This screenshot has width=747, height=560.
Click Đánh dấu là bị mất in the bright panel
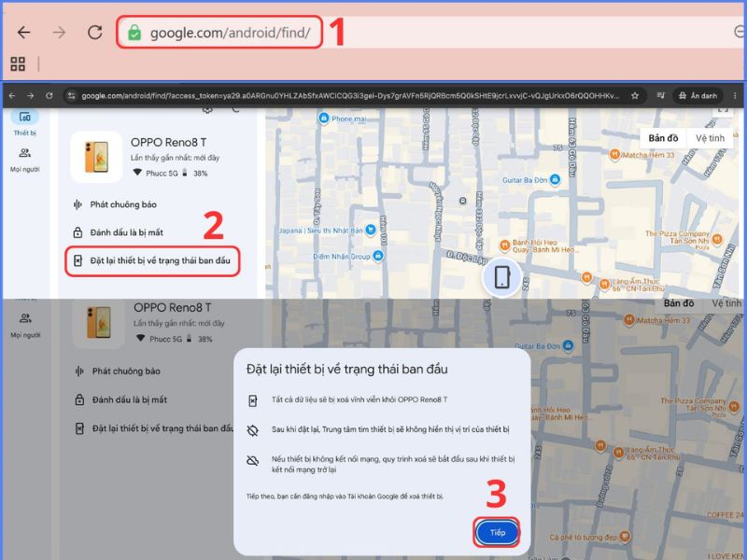click(127, 232)
